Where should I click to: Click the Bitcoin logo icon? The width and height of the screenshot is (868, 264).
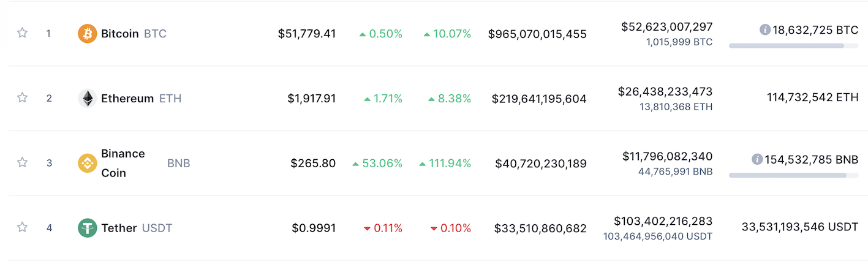coord(88,34)
